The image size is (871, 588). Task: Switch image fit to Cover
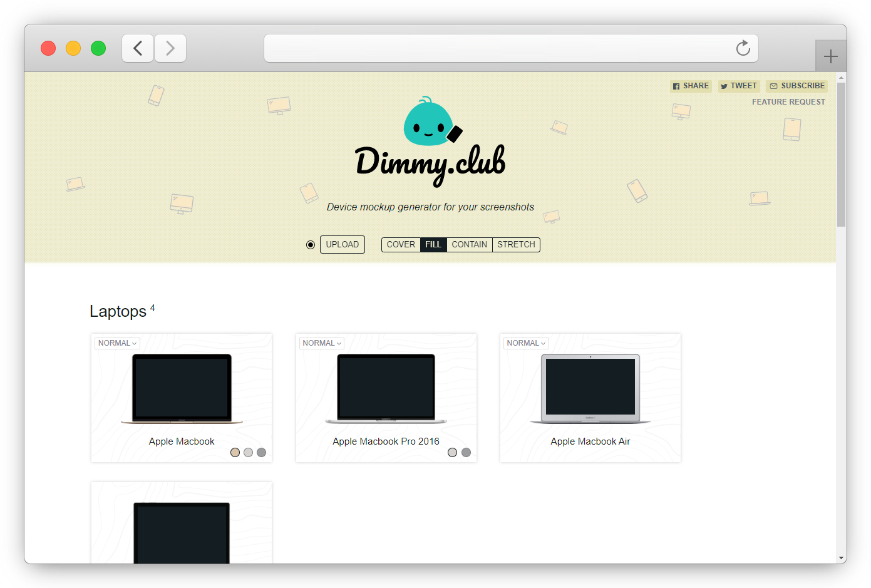(401, 244)
